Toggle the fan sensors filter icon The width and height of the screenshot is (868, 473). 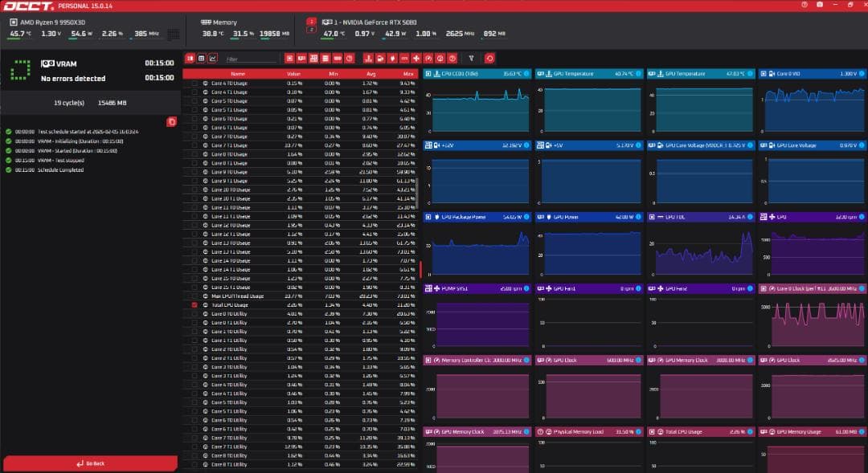point(416,58)
